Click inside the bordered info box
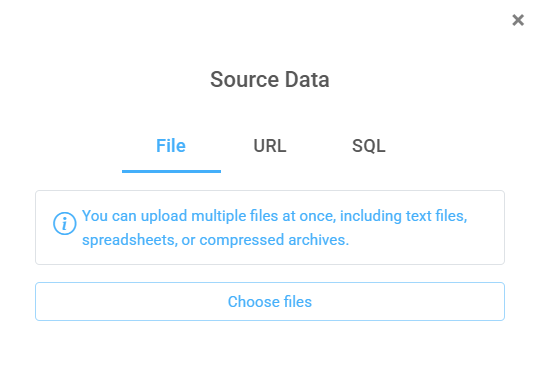Viewport: 536px width, 371px height. 270,227
